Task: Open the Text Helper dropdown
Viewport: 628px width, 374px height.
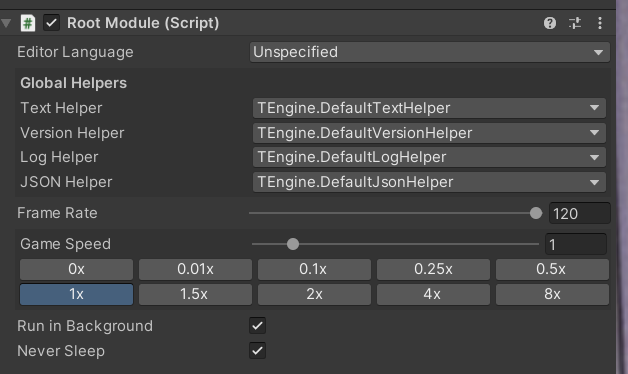Action: click(x=429, y=108)
